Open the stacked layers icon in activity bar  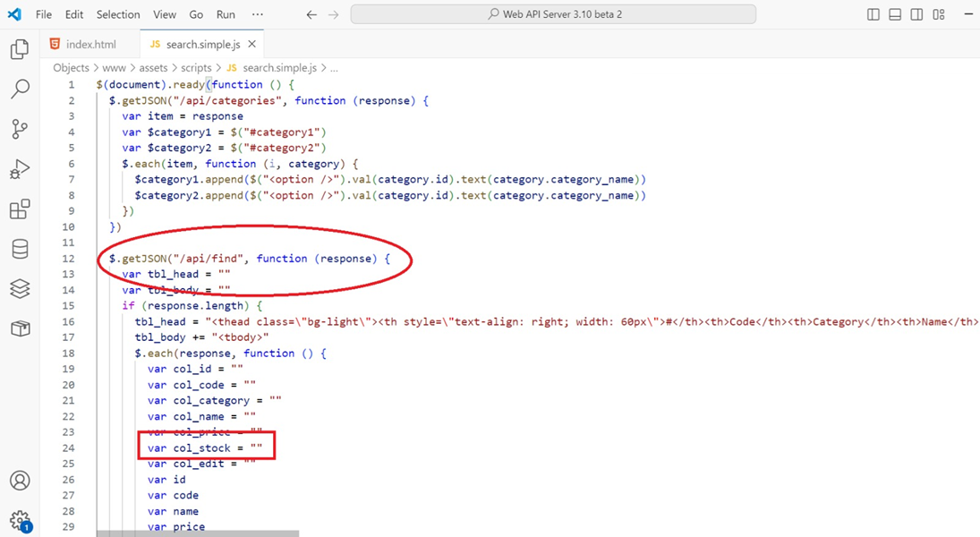coord(20,288)
